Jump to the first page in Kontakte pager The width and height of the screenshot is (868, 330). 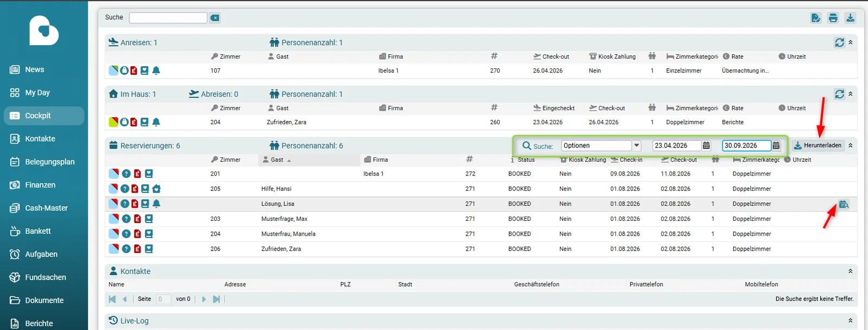pos(112,299)
